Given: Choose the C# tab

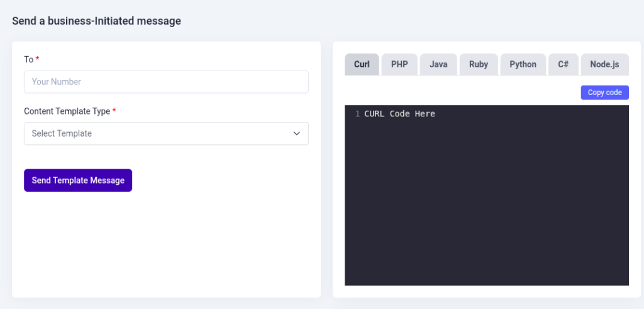Looking at the screenshot, I should point(563,64).
